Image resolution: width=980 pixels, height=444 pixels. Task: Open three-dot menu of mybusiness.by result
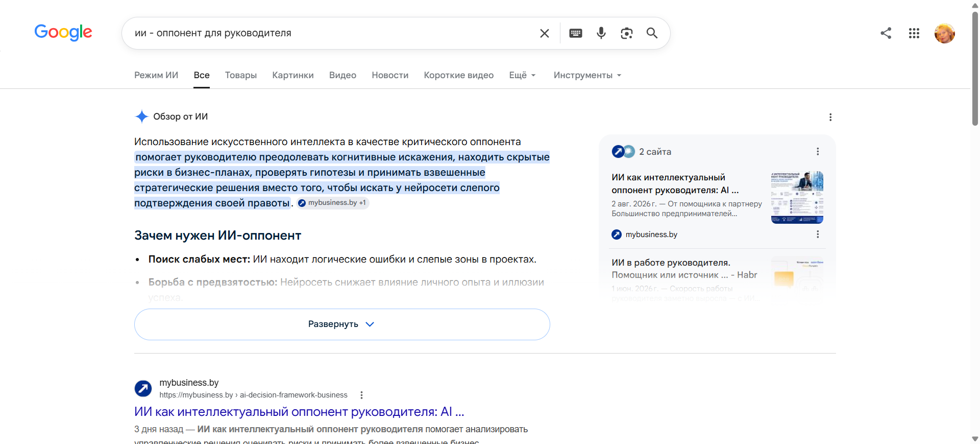tap(361, 395)
